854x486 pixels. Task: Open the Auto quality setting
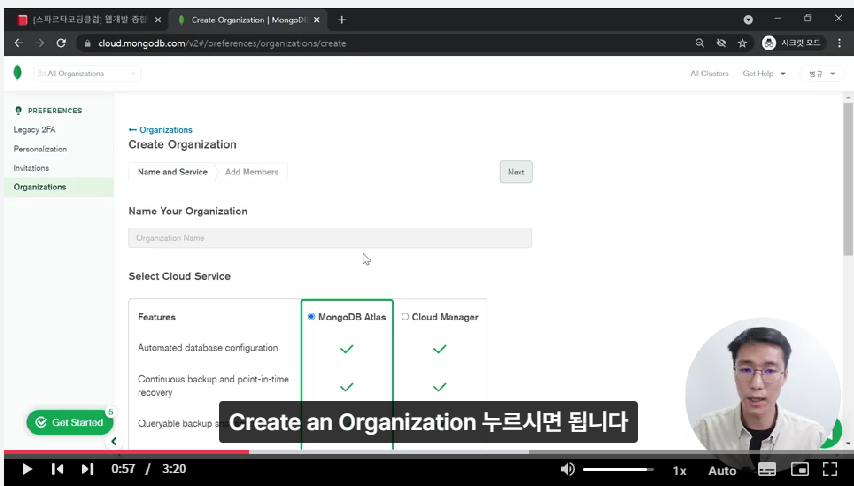[x=722, y=470]
